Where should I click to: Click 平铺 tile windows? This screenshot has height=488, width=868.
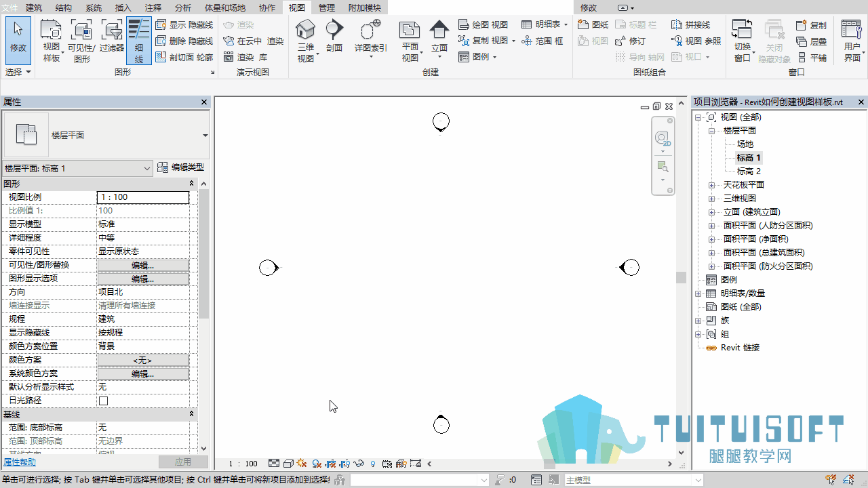[x=811, y=58]
